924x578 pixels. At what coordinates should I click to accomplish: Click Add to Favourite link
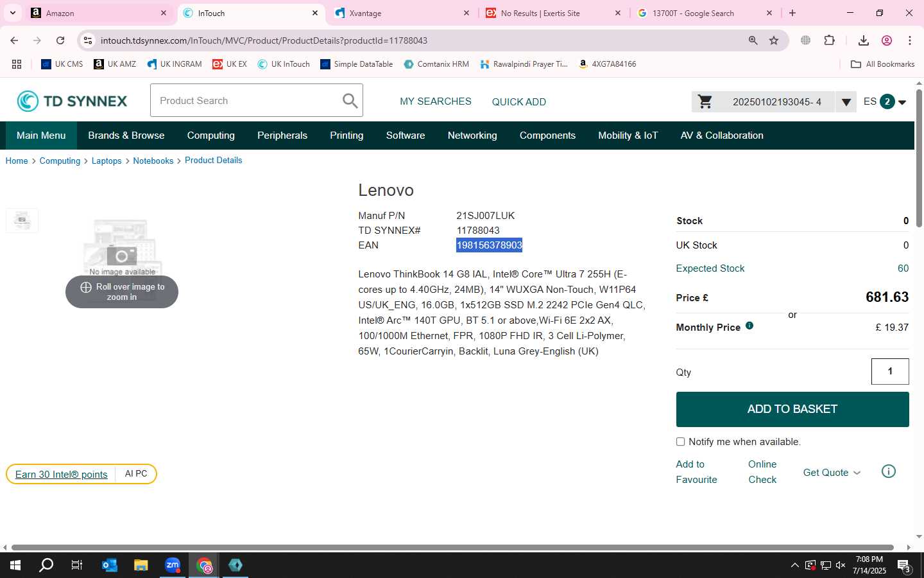[696, 472]
